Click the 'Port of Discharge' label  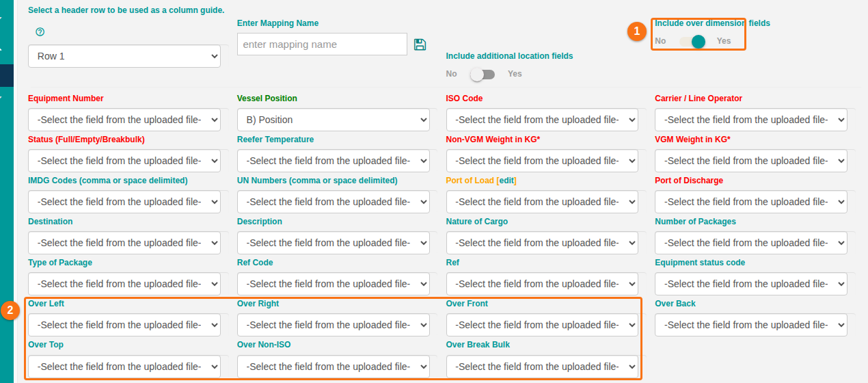click(689, 181)
